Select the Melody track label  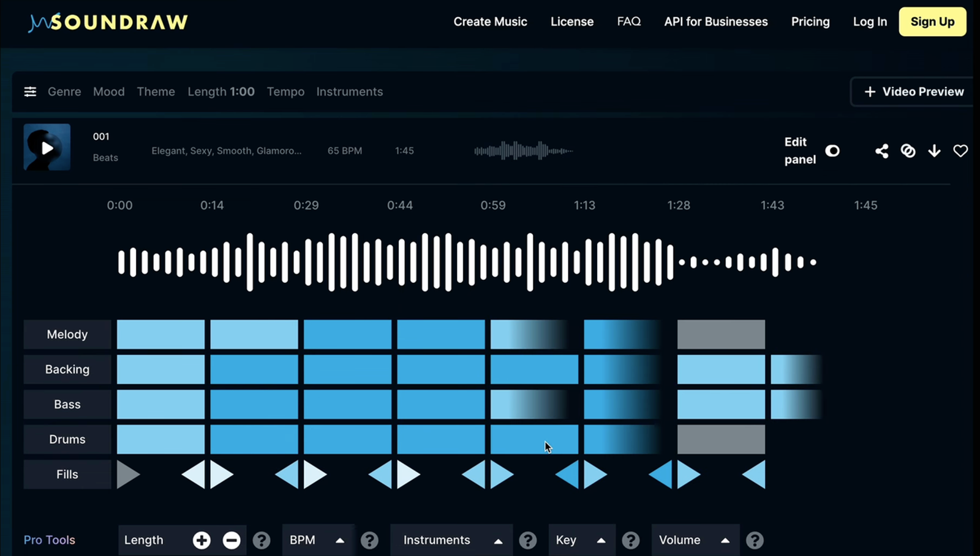(x=67, y=334)
